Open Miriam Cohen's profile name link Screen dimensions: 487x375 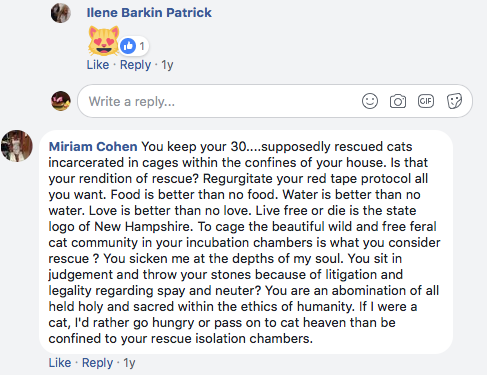[93, 147]
